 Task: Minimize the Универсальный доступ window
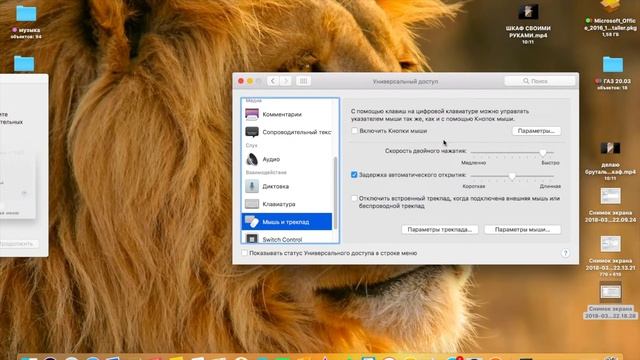pos(250,81)
